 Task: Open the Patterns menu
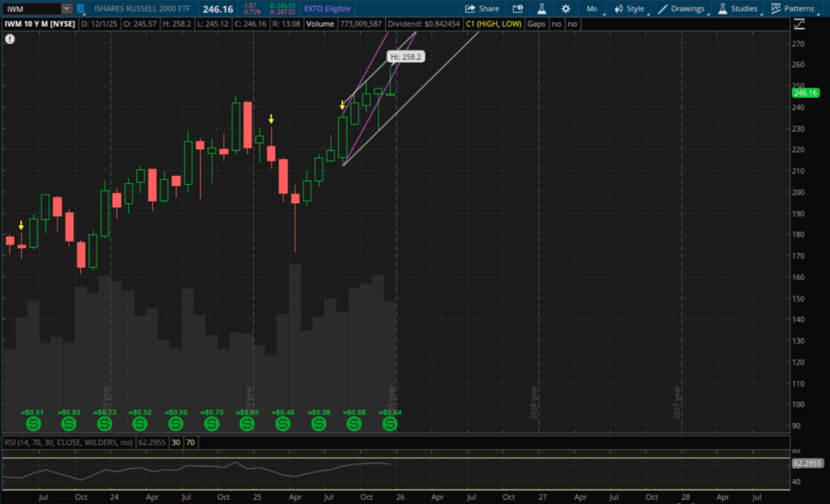[x=797, y=8]
